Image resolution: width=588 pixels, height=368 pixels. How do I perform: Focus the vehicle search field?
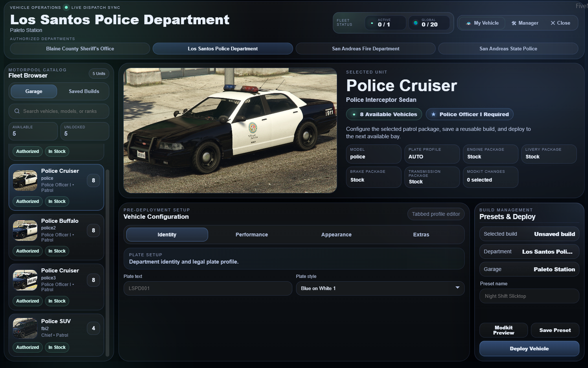point(59,111)
